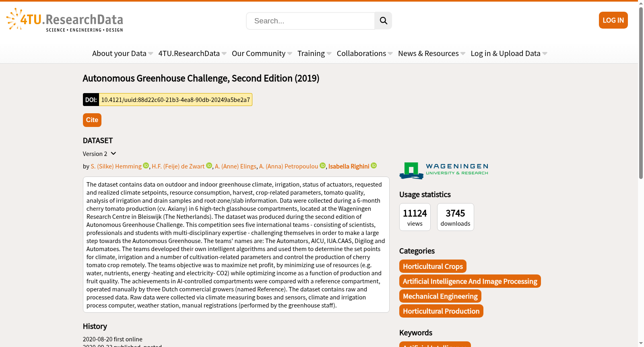Click the LOG IN button

(613, 20)
